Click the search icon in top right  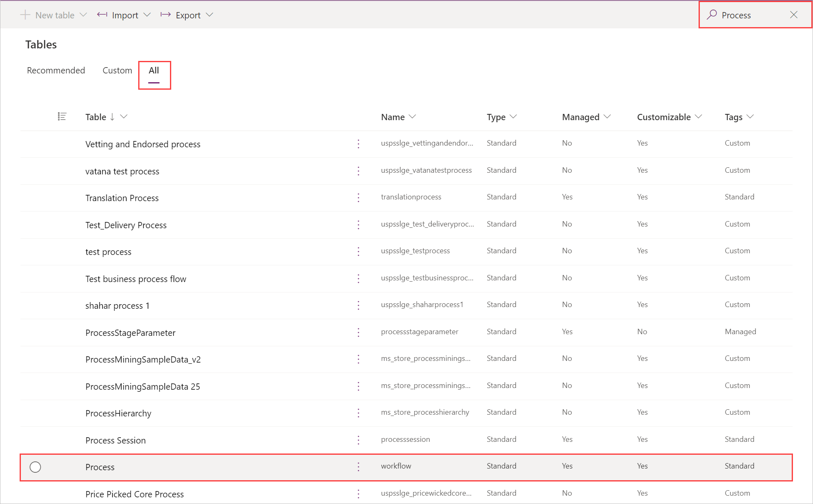click(x=711, y=15)
